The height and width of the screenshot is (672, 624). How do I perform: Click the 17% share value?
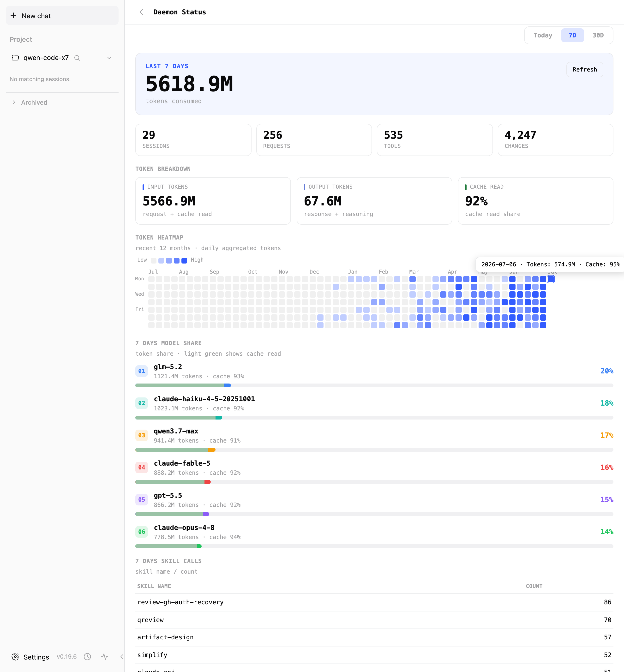[x=607, y=435]
